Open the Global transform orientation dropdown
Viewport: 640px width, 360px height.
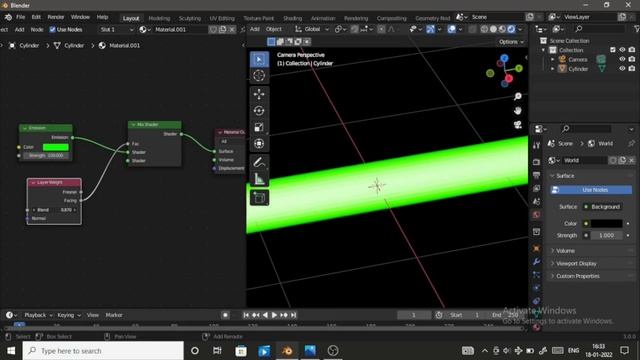point(312,29)
